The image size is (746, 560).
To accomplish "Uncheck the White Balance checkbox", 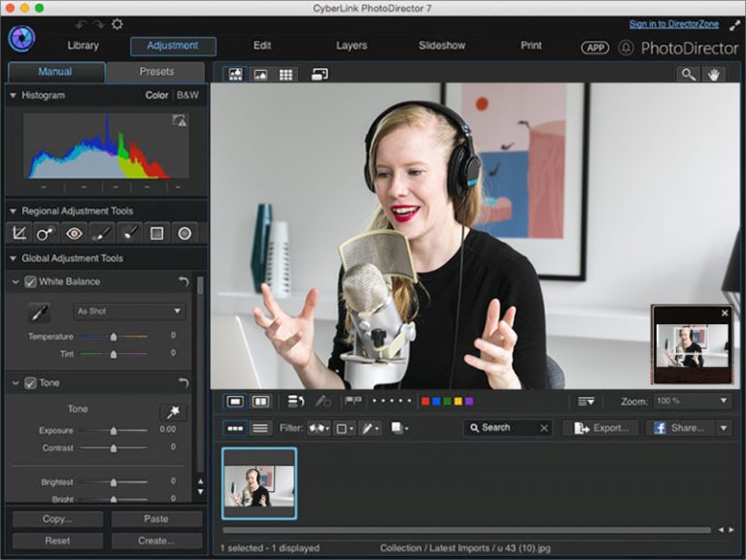I will [x=30, y=281].
